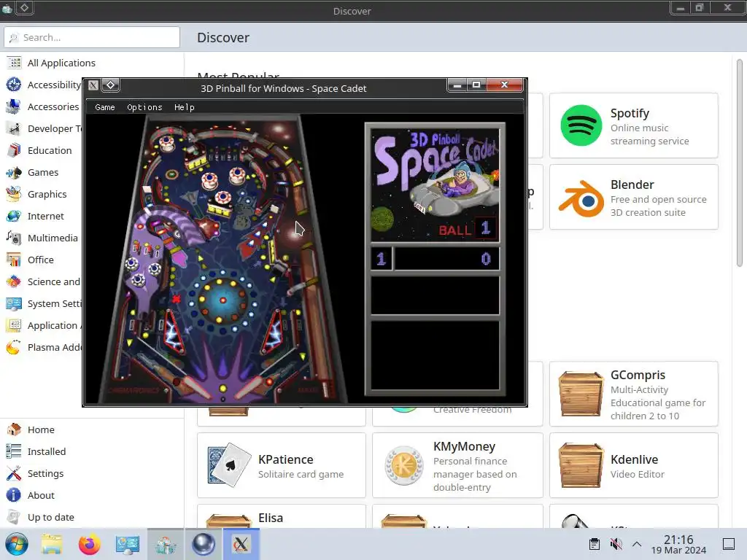The width and height of the screenshot is (747, 560).
Task: Go to Home in Discover sidebar
Action: (x=91, y=429)
